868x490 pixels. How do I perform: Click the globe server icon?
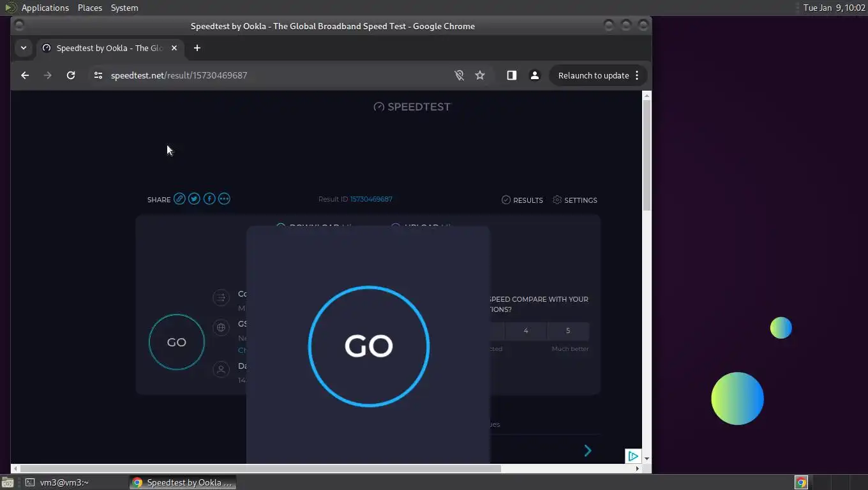click(x=221, y=327)
